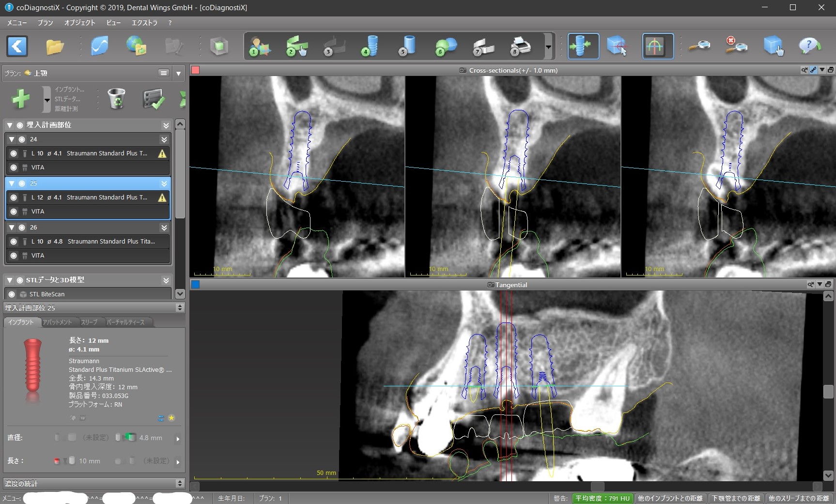Viewport: 836px width, 504px height.
Task: Select workflow step 4 implant planning icon
Action: coord(370,46)
